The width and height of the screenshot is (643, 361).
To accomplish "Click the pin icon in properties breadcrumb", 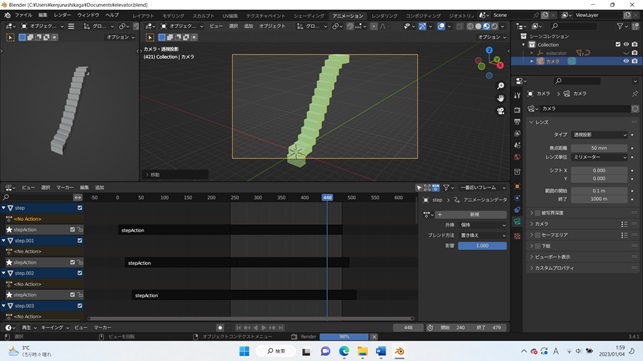I will click(635, 94).
